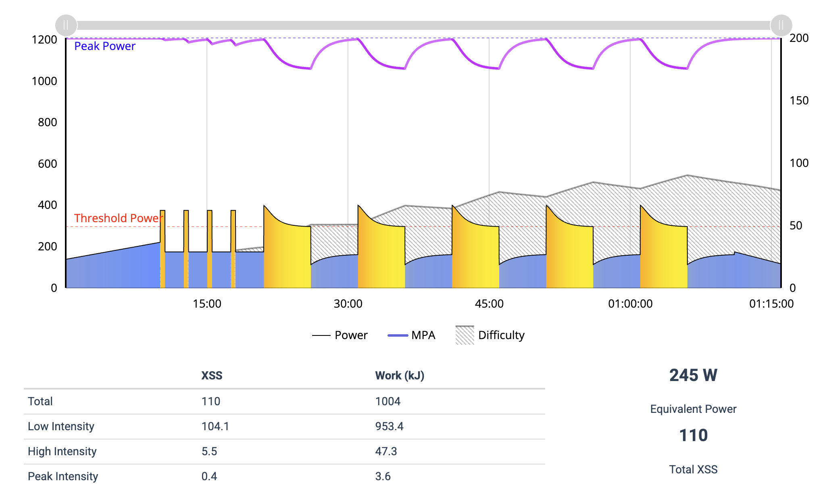
Task: Click the Peak Power label
Action: [x=104, y=46]
